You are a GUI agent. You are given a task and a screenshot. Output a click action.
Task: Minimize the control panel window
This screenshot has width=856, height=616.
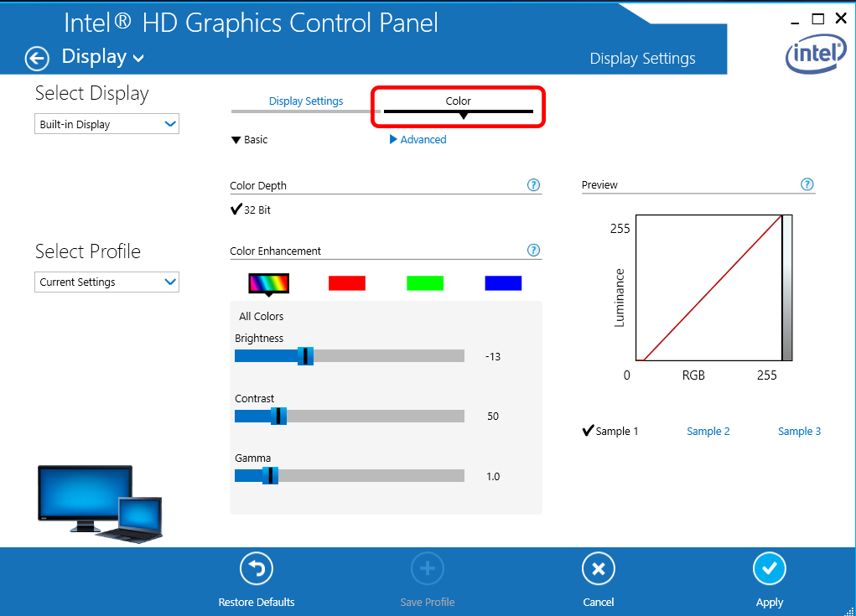click(795, 21)
